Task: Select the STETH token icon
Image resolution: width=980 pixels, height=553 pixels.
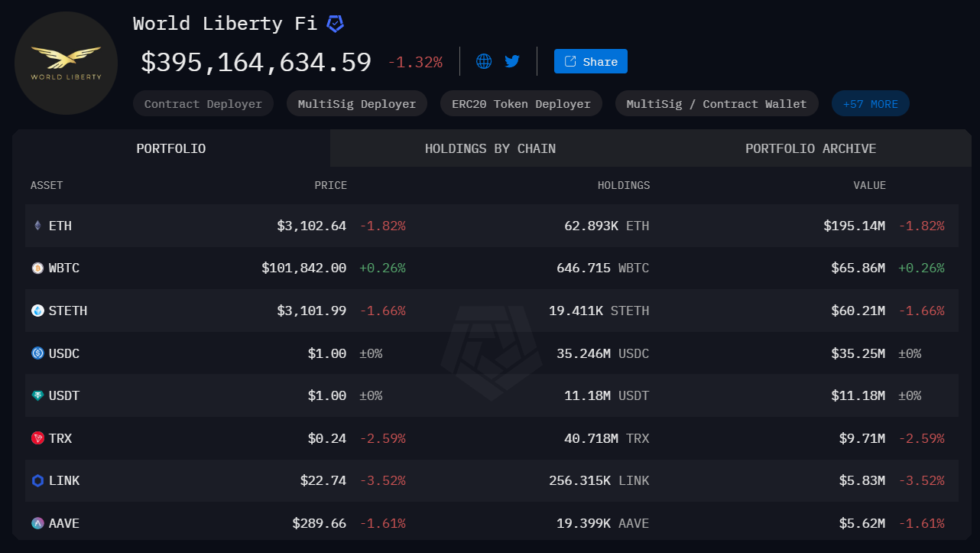Action: click(37, 311)
